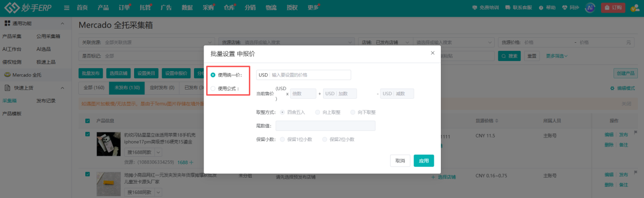The width and height of the screenshot is (644, 198).
Task: Open the 首页 menu
Action: 82,8
